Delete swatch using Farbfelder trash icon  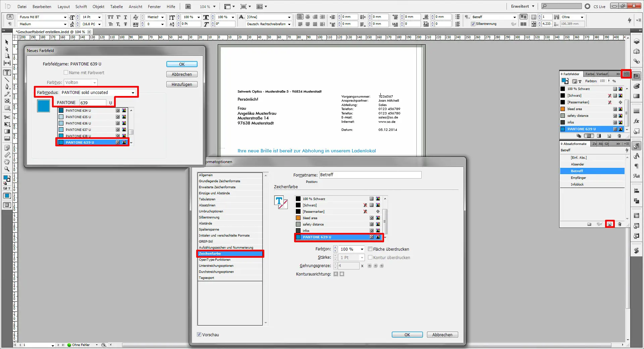click(619, 136)
